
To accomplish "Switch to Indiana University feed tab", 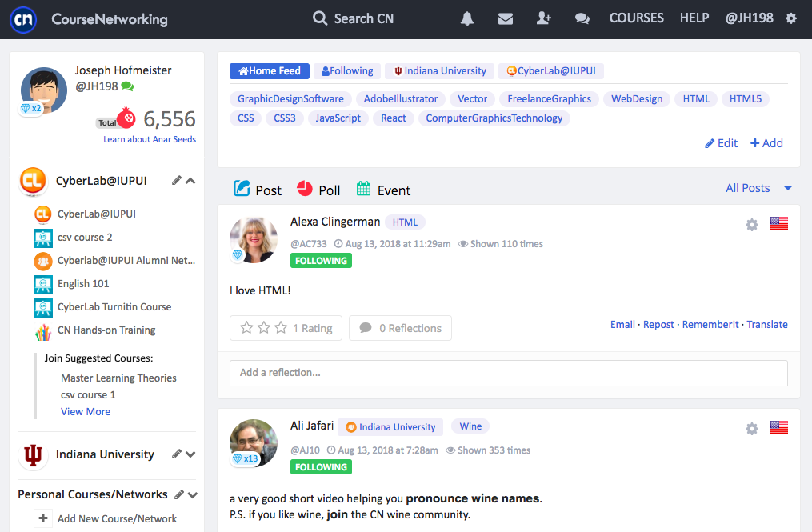I will 440,71.
